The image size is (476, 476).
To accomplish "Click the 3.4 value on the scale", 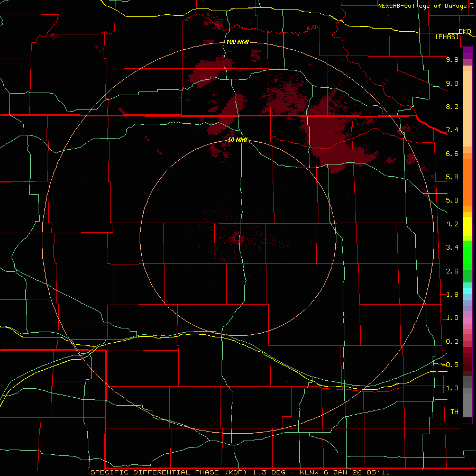I will point(452,248).
